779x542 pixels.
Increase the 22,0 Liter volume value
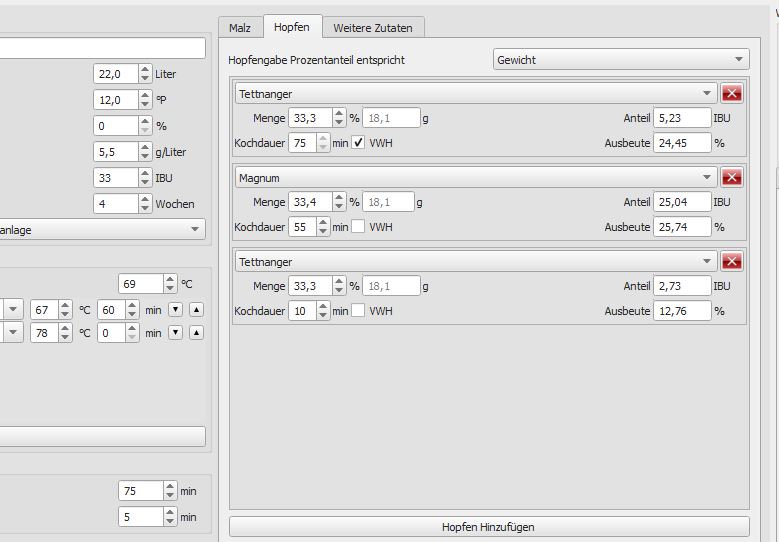tap(143, 70)
